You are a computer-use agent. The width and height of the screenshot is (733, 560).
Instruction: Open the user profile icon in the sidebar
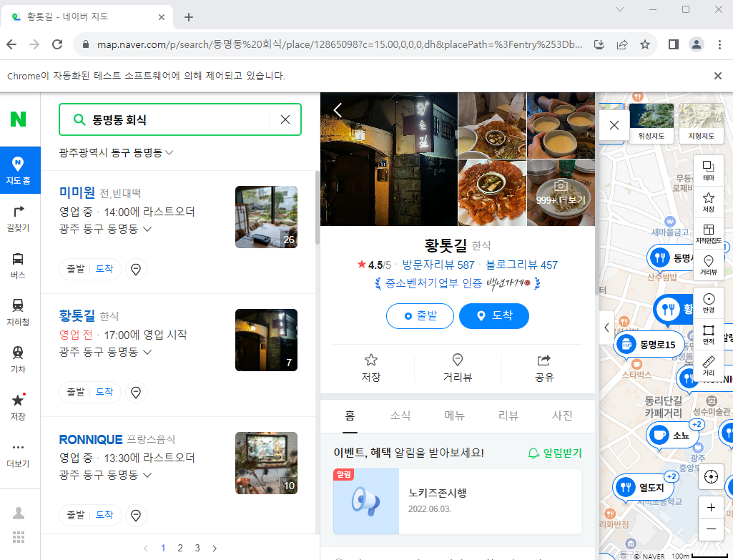[x=19, y=513]
